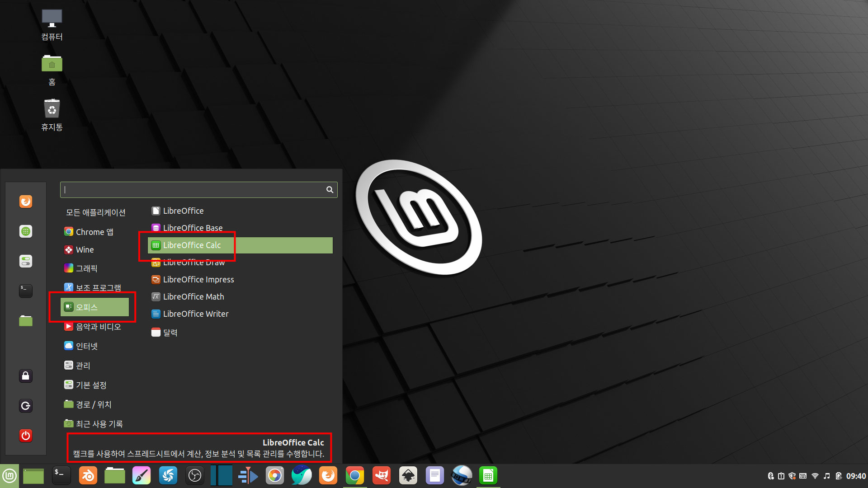Open the text editor document icon in the panel

coord(435,476)
